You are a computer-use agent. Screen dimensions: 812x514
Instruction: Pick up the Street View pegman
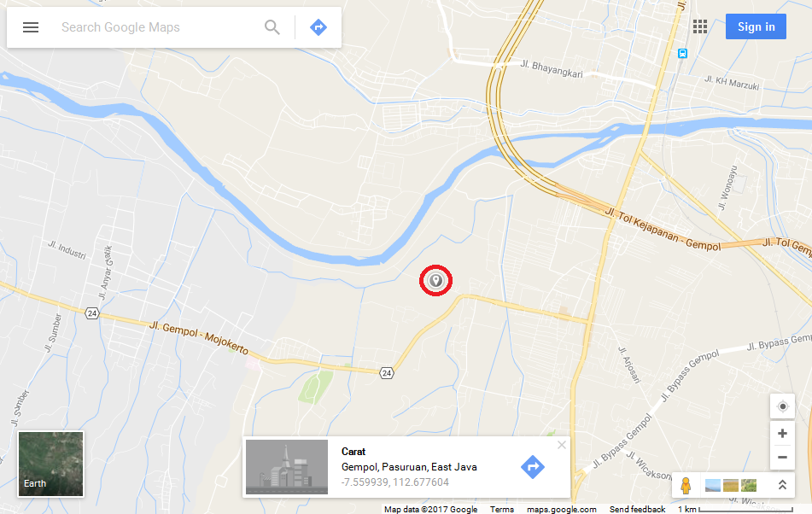(x=685, y=485)
